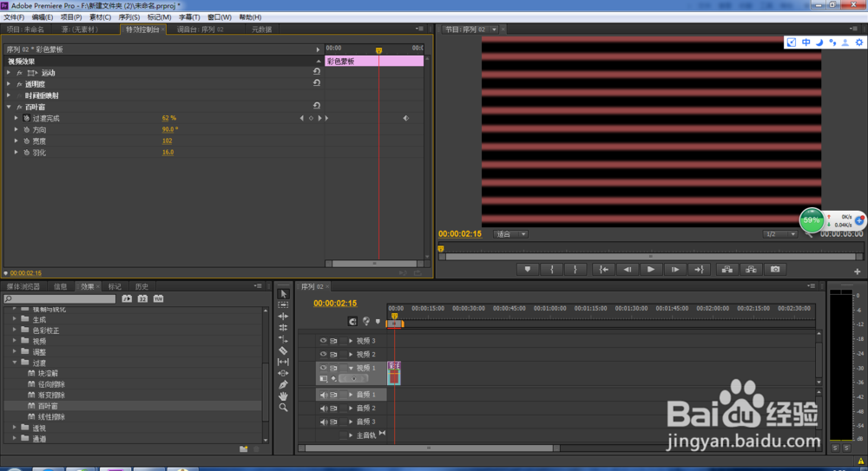This screenshot has height=471, width=868.
Task: Toggle animation stopwatch for 宽度
Action: 27,141
